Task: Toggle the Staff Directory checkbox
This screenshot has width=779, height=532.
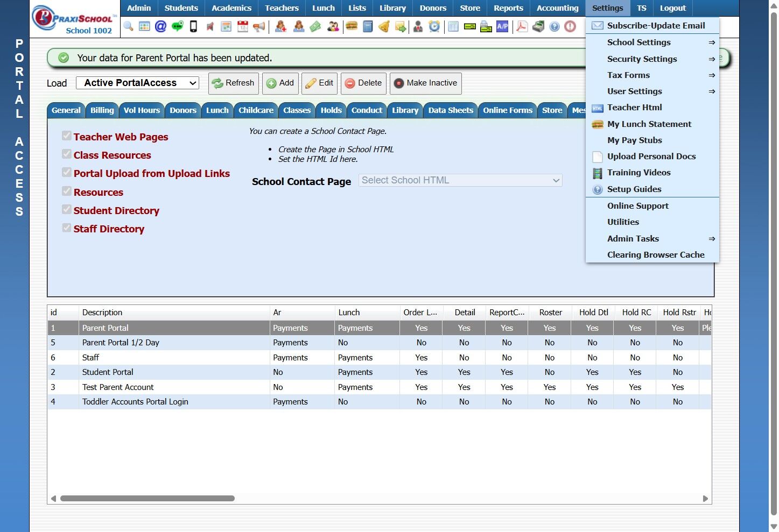Action: click(67, 228)
